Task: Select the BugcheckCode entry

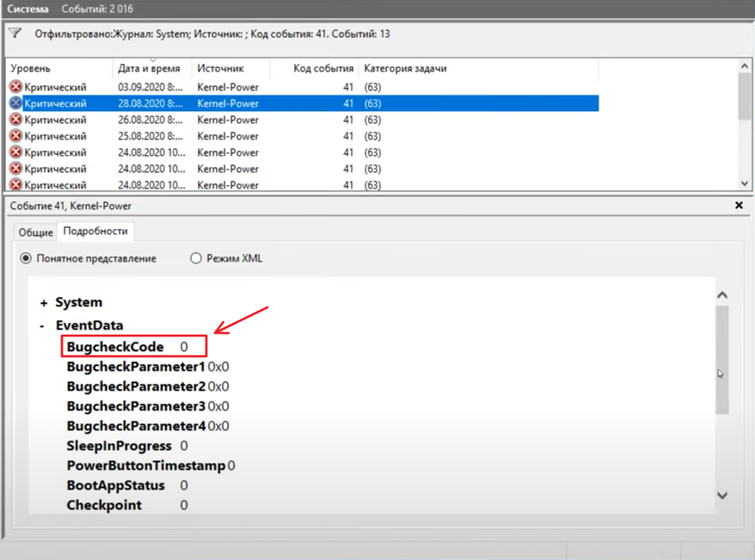Action: tap(115, 346)
